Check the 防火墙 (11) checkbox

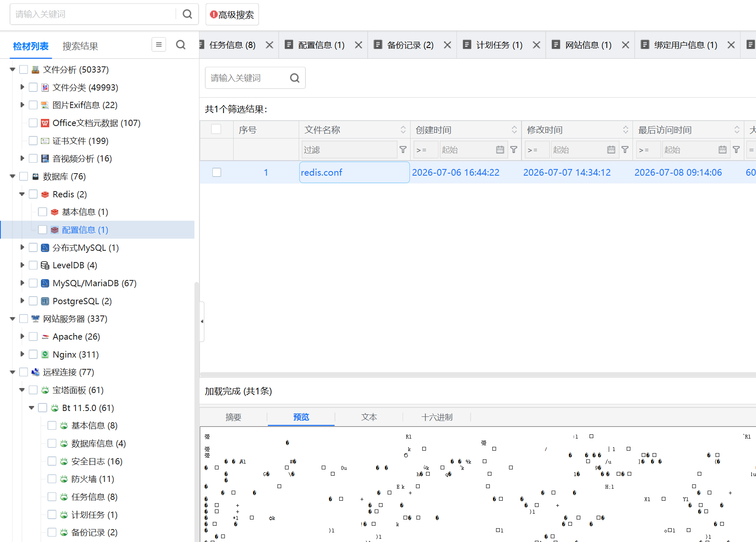click(52, 479)
